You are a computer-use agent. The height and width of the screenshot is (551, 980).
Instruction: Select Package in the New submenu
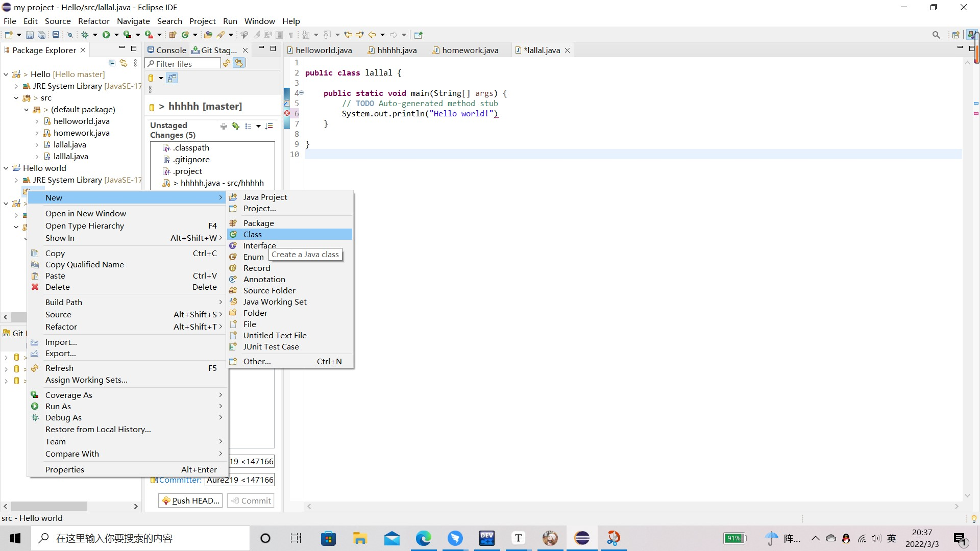290,223
